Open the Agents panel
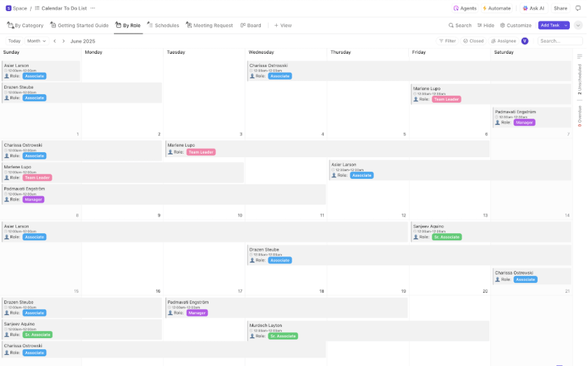Image resolution: width=588 pixels, height=366 pixels. [465, 8]
